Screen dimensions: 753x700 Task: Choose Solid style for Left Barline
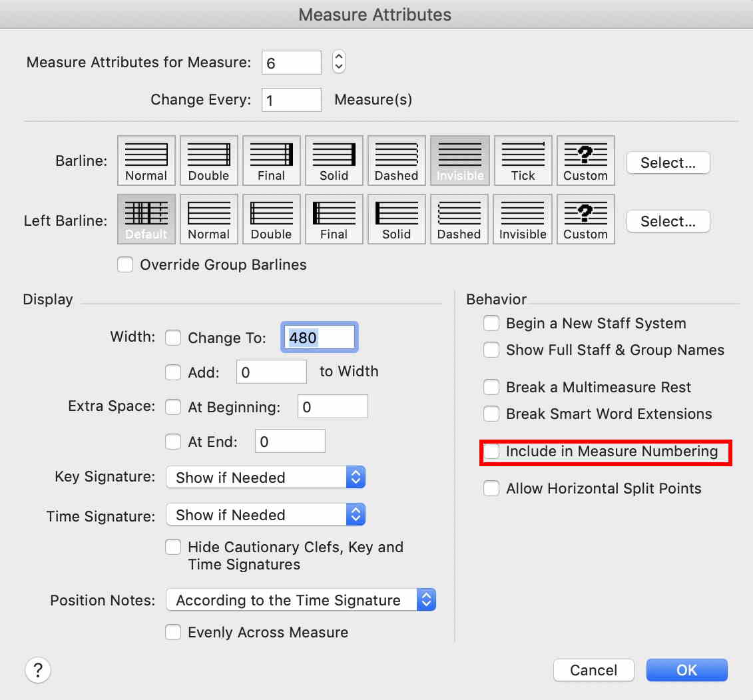[x=396, y=219]
